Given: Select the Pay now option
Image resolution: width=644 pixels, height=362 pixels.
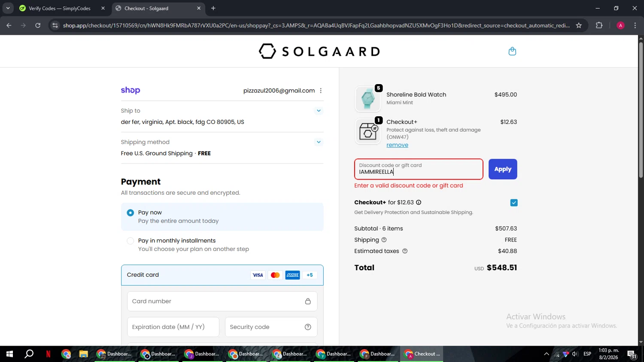Looking at the screenshot, I should tap(131, 213).
